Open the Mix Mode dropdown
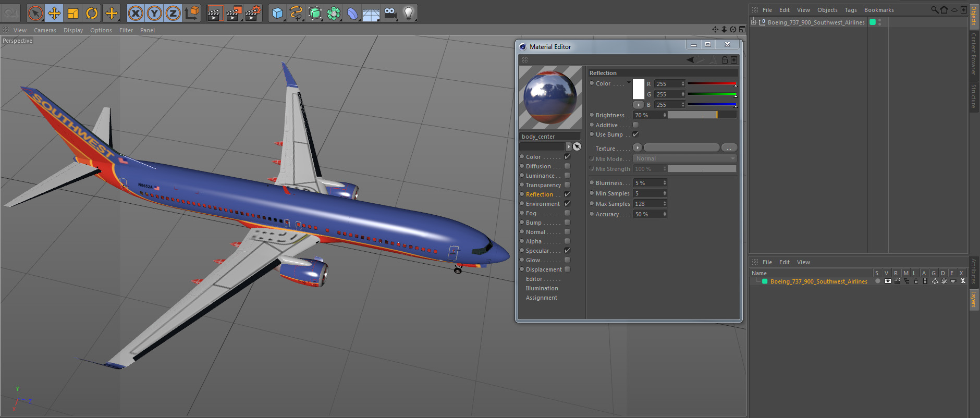 pos(684,158)
